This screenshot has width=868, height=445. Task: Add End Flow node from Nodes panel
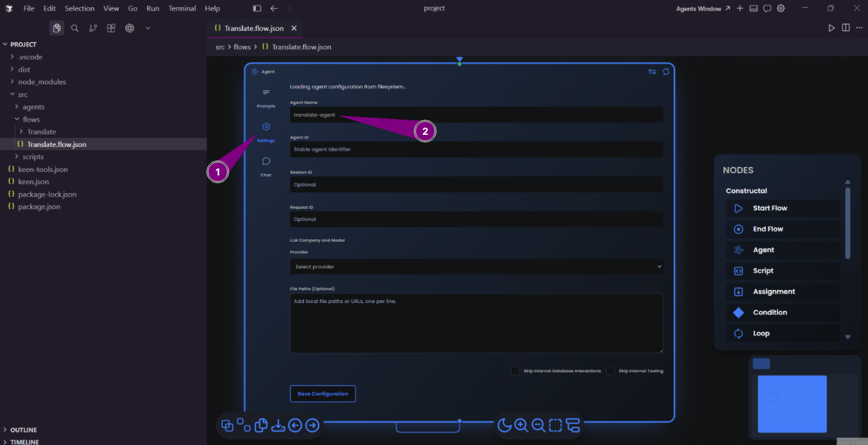click(783, 229)
